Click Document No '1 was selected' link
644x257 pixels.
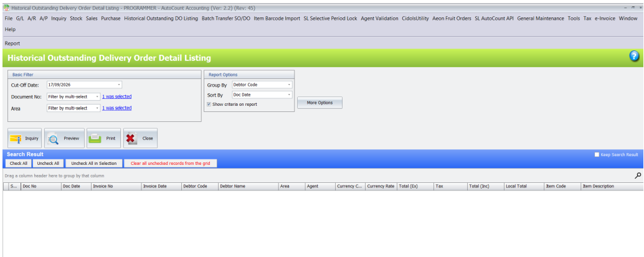[x=116, y=96]
